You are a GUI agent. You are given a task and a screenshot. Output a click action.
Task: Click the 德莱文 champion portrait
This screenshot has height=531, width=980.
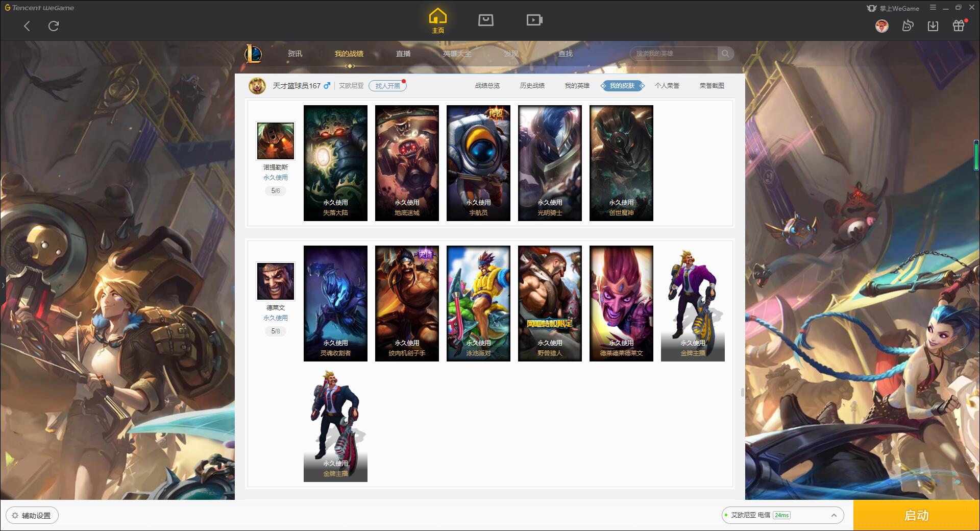(x=276, y=281)
